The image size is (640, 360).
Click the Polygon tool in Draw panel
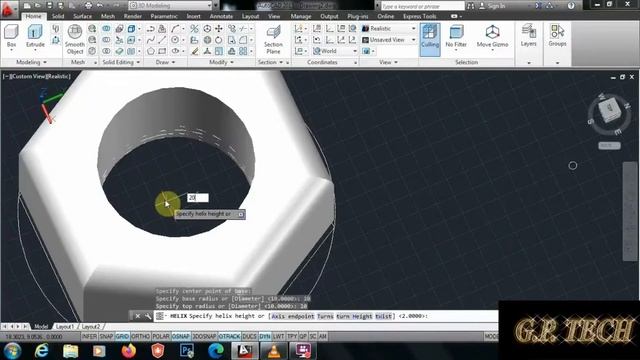(x=151, y=51)
